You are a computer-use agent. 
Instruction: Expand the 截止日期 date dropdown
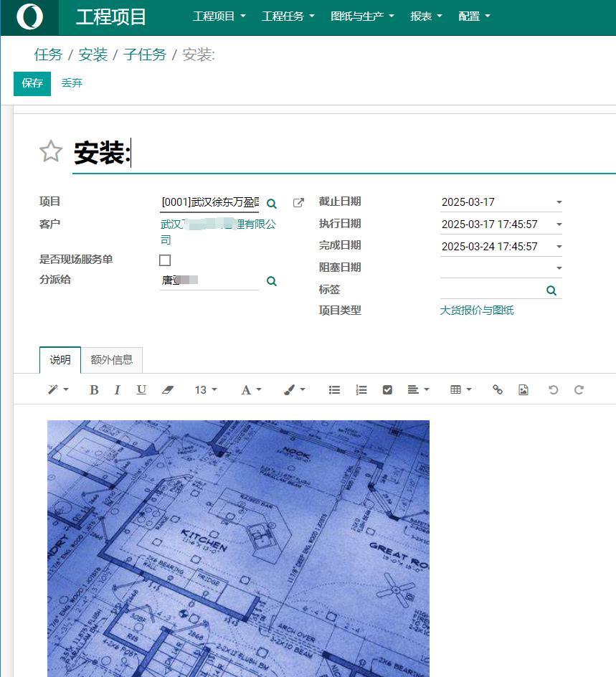point(559,203)
